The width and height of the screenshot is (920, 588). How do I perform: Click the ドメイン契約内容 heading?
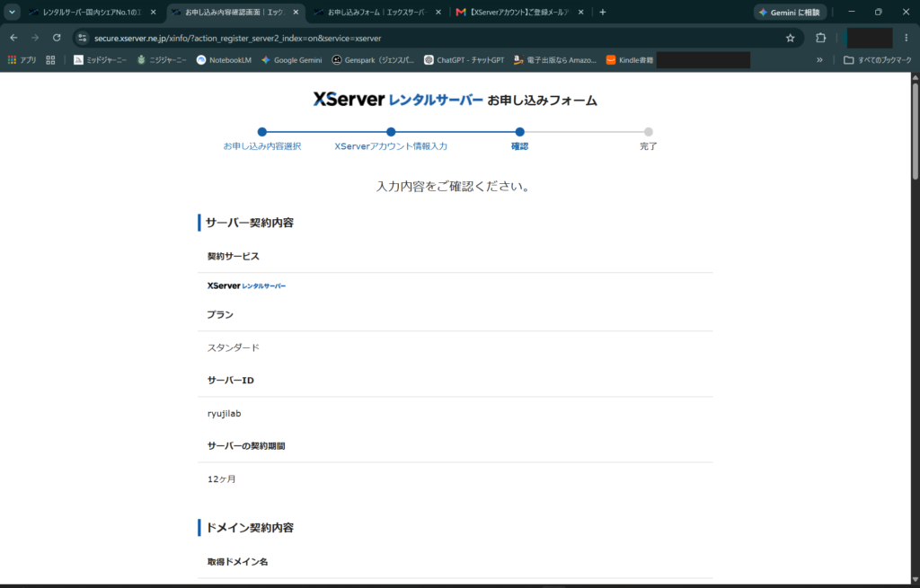250,528
